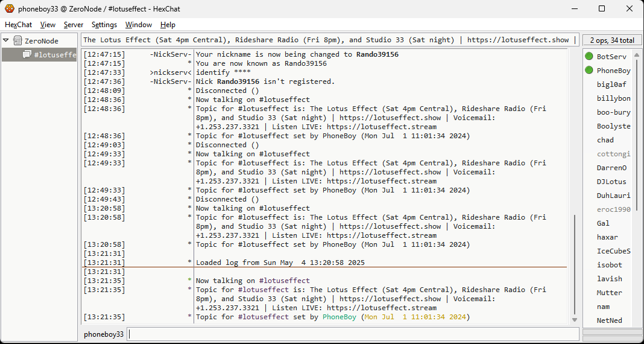
Task: Open the HexChat menu
Action: pyautogui.click(x=19, y=25)
